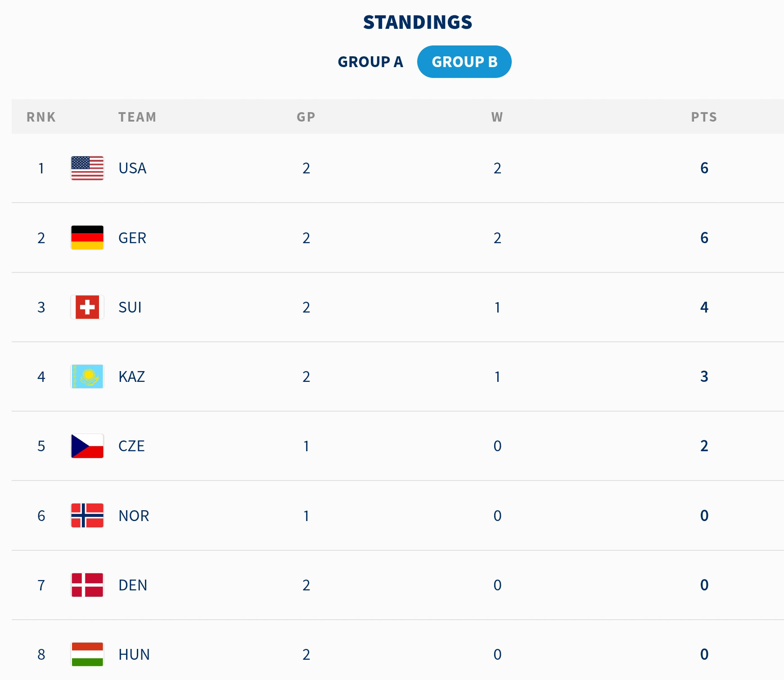Image resolution: width=784 pixels, height=680 pixels.
Task: Switch to the Group A tab
Action: tap(370, 62)
